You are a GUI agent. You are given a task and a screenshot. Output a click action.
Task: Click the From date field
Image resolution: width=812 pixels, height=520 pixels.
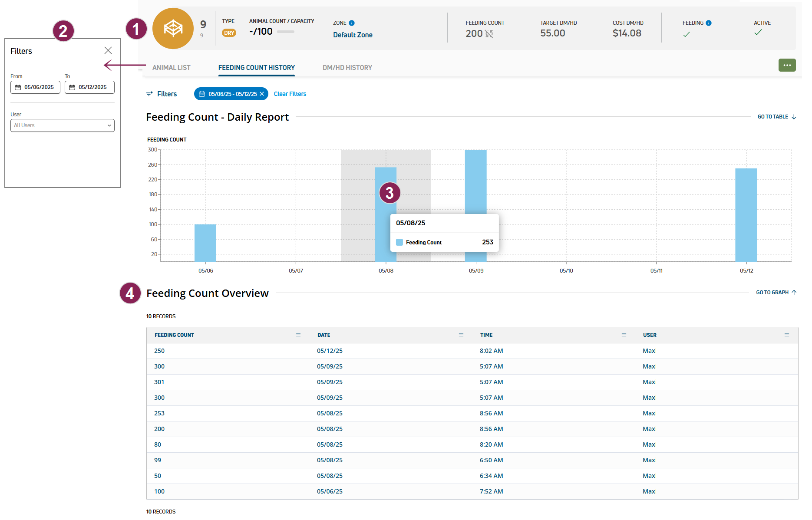click(x=35, y=87)
